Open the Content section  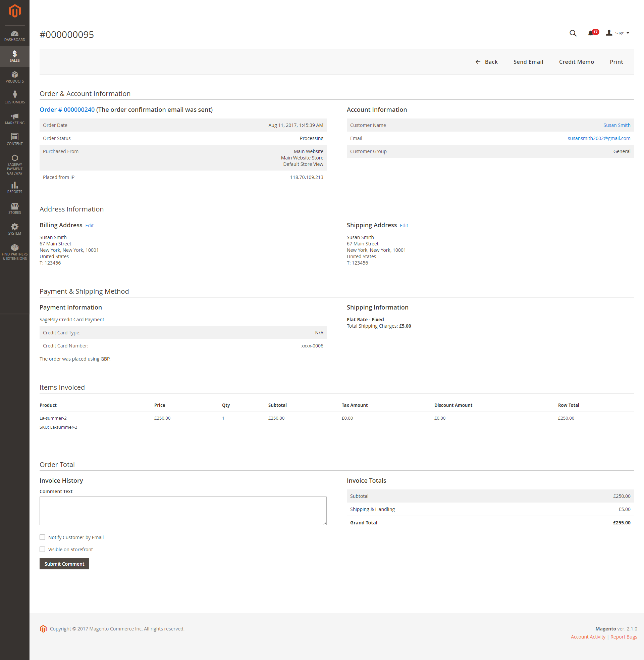tap(14, 139)
